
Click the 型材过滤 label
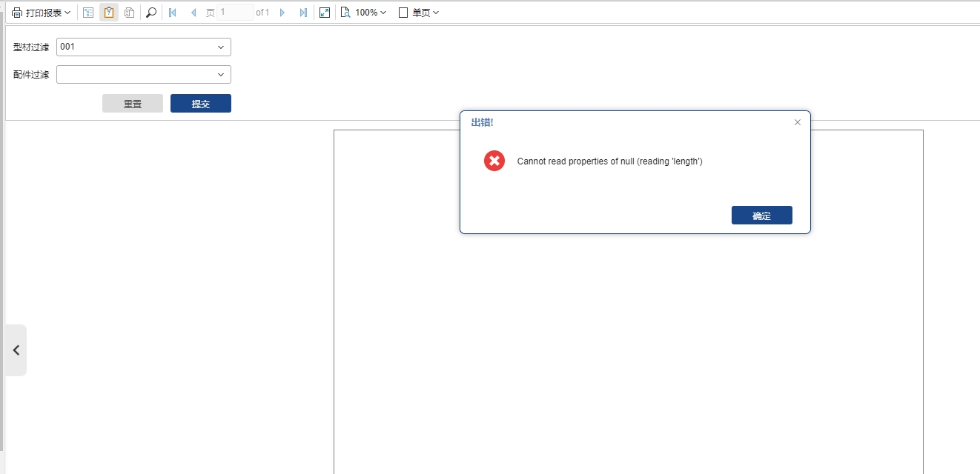[x=31, y=47]
